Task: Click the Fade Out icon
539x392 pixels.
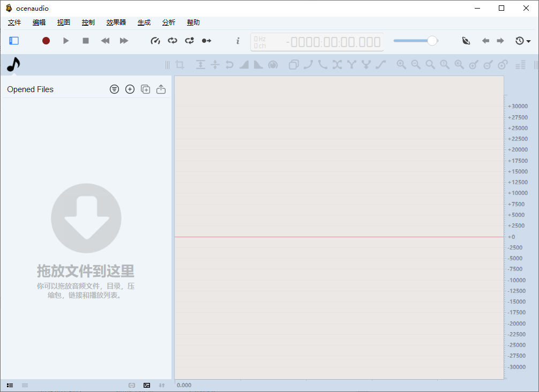Action: click(x=258, y=65)
